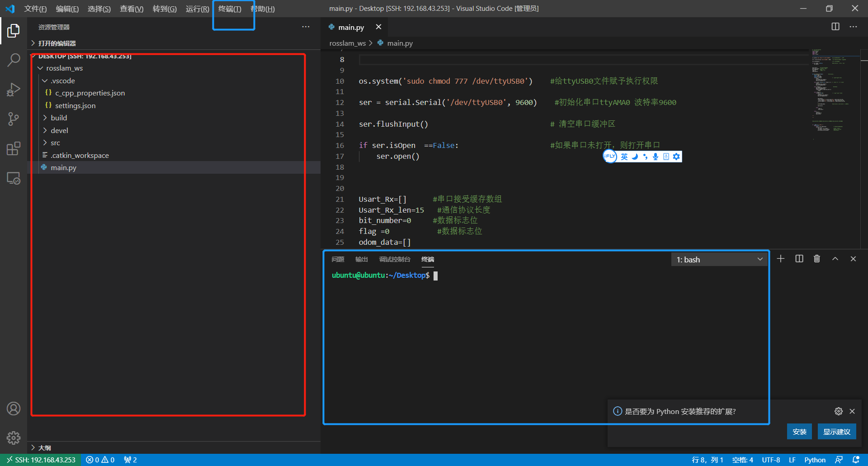
Task: Close the terminal panel
Action: point(854,259)
